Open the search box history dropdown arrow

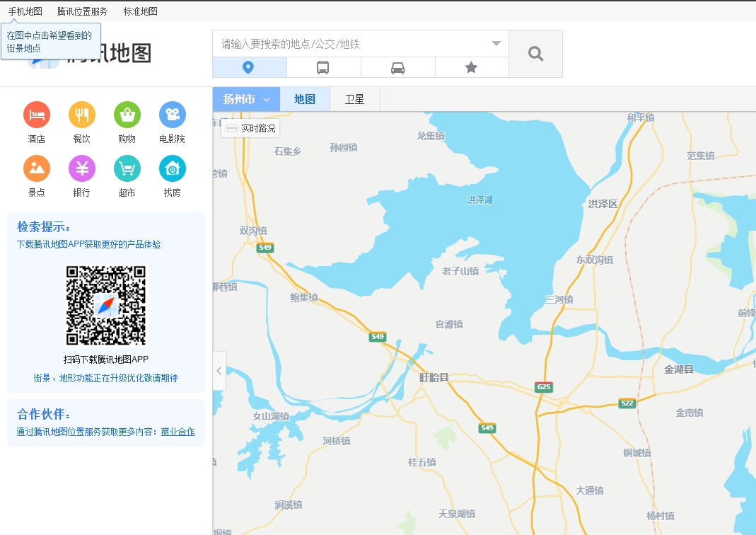496,43
